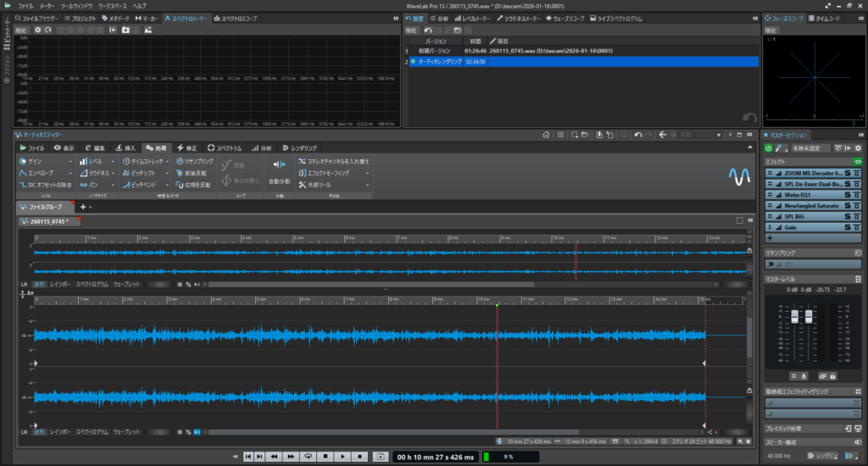Click the レンダリング button in master section
This screenshot has width=868, height=466.
pyautogui.click(x=821, y=456)
